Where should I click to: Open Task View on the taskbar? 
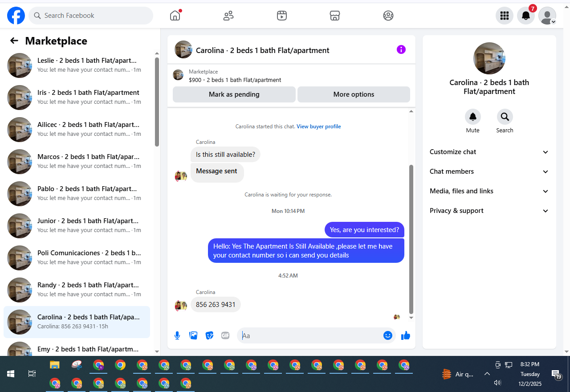coord(32,374)
